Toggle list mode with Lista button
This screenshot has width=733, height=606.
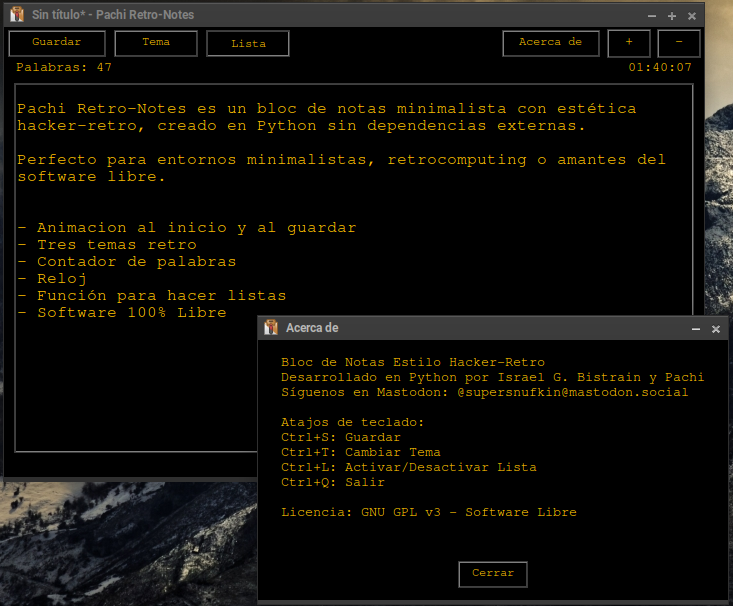point(248,43)
